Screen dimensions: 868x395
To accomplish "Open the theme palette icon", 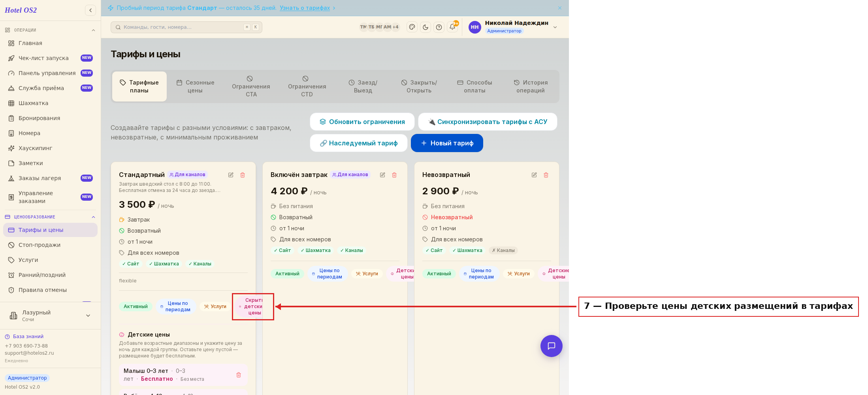I will pos(412,27).
